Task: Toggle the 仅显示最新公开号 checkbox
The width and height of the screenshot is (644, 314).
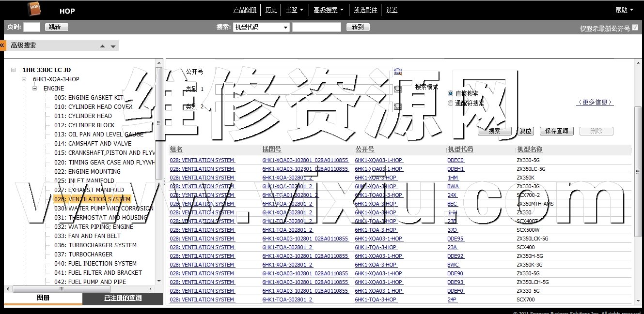Action: coord(635,28)
